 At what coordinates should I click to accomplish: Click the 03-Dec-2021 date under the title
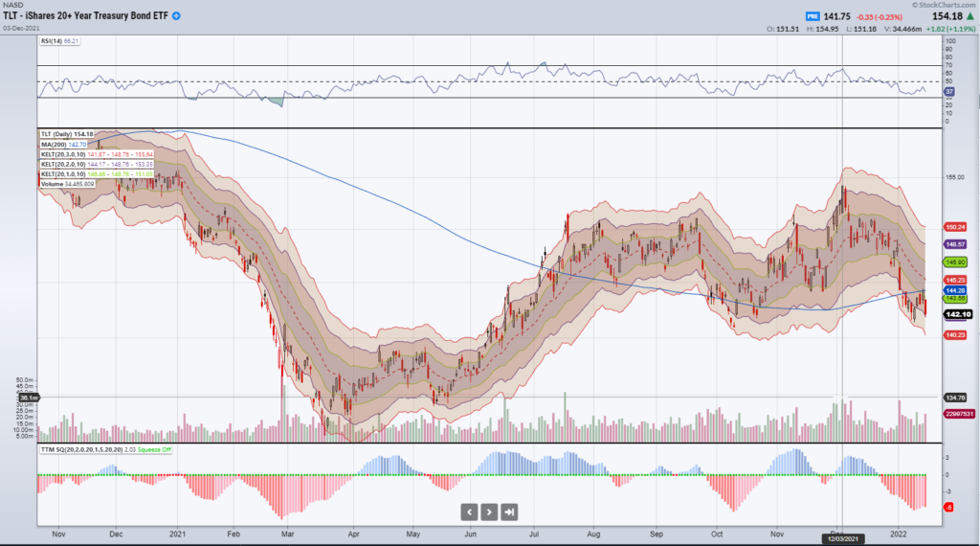pos(21,28)
